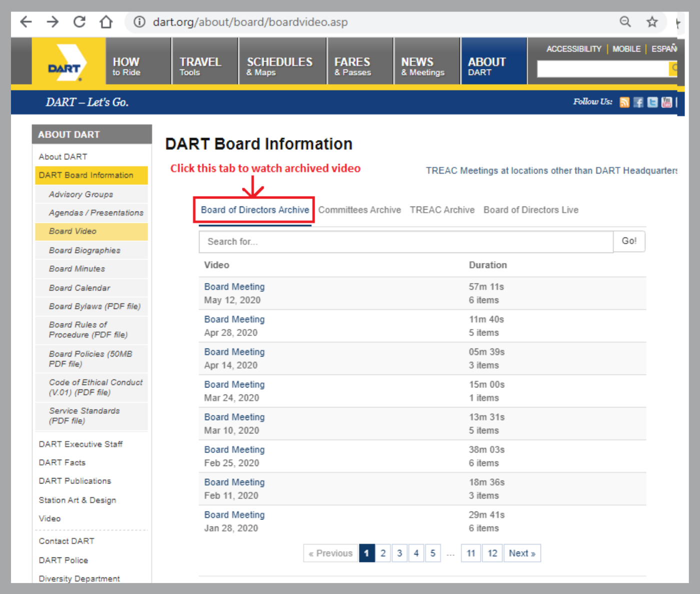
Task: Open Board Bylaws (PDF file) link
Action: (x=94, y=306)
